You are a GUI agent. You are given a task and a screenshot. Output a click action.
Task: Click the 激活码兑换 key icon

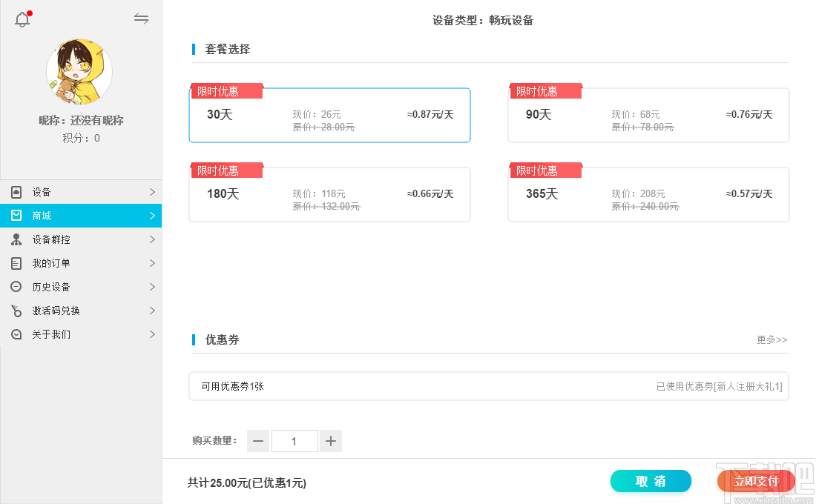[x=16, y=311]
